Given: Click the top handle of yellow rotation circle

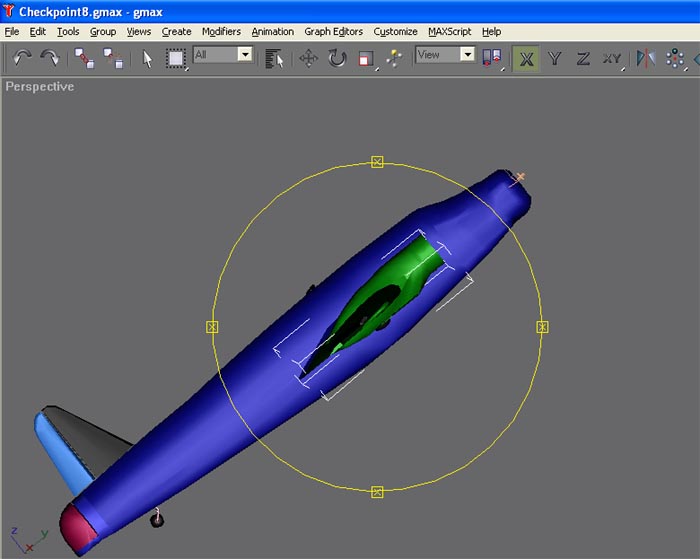Looking at the screenshot, I should click(377, 162).
